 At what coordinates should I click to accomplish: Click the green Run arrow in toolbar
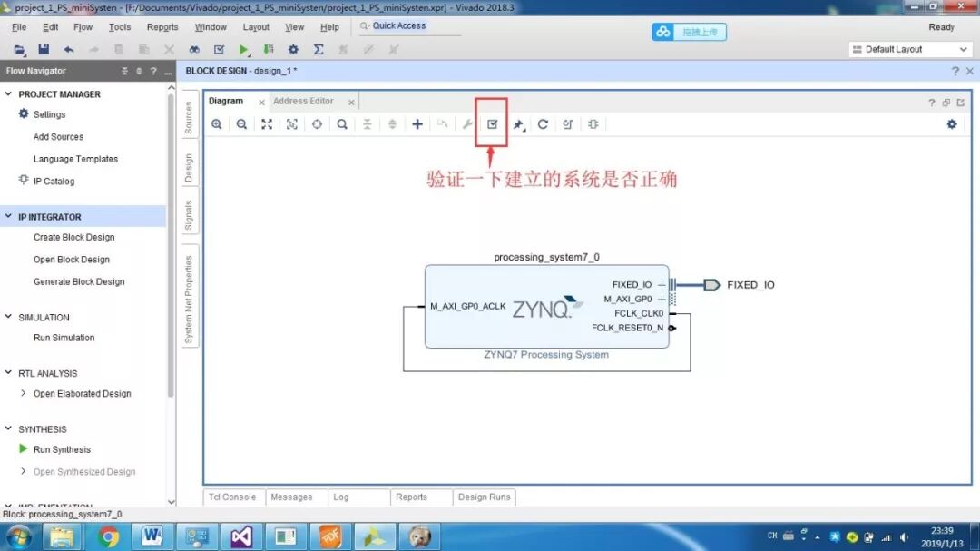coord(244,49)
